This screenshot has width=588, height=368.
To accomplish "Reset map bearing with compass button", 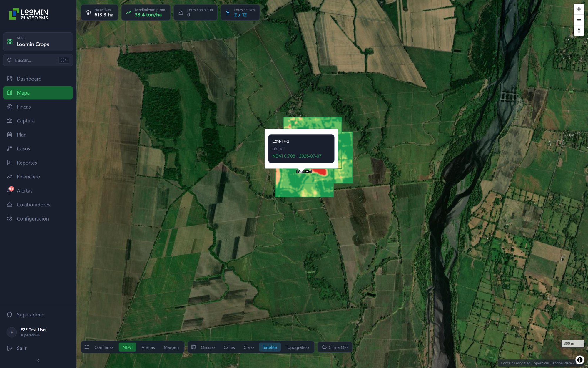I will (579, 30).
